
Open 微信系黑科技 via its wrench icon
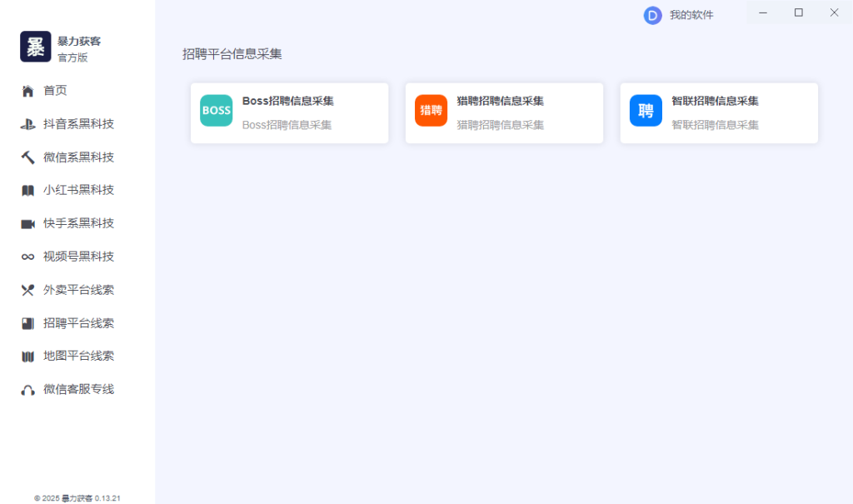(x=27, y=157)
